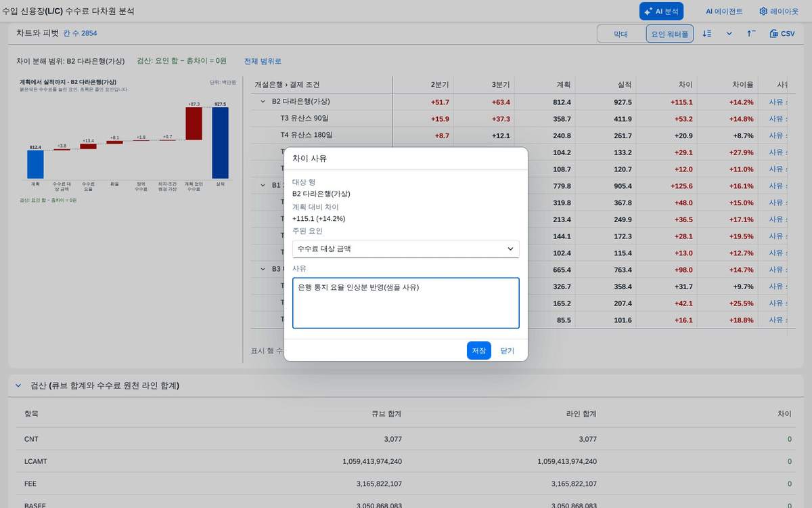This screenshot has width=812, height=508.
Task: Collapse the B1 bank group row chevron
Action: (263, 185)
